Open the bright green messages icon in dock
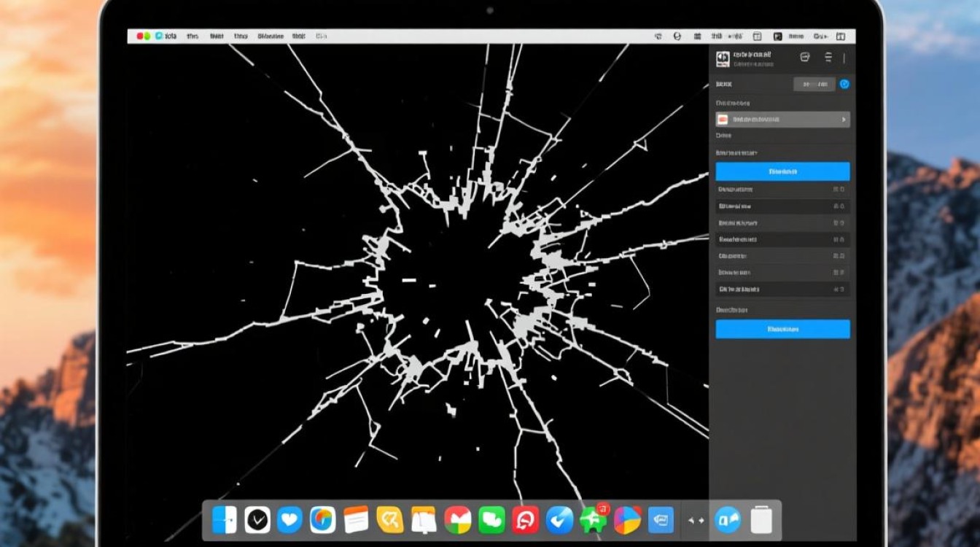The width and height of the screenshot is (980, 547). coord(491,520)
